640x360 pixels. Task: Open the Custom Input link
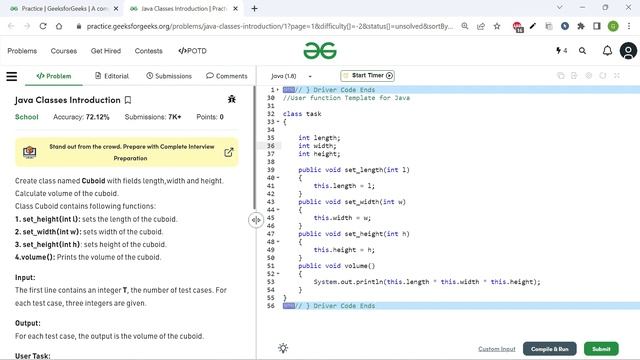(497, 349)
